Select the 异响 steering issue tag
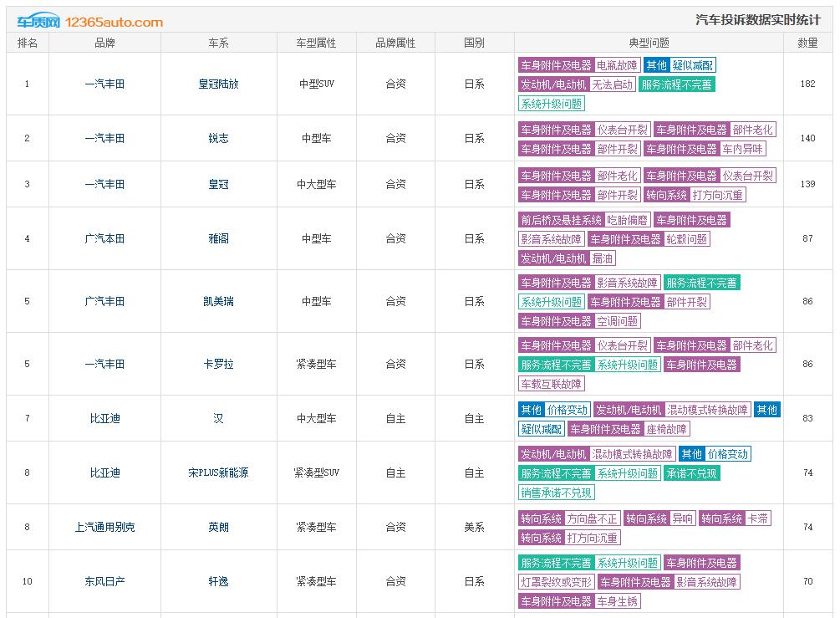Screen dimensions: 840x618 pyautogui.click(x=683, y=518)
